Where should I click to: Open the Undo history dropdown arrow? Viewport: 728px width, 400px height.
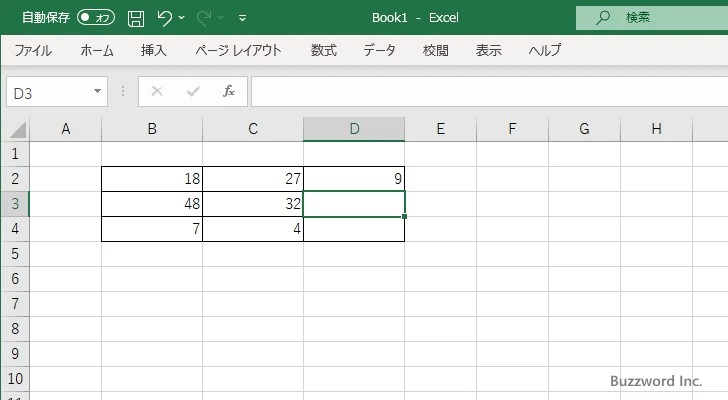click(x=182, y=18)
